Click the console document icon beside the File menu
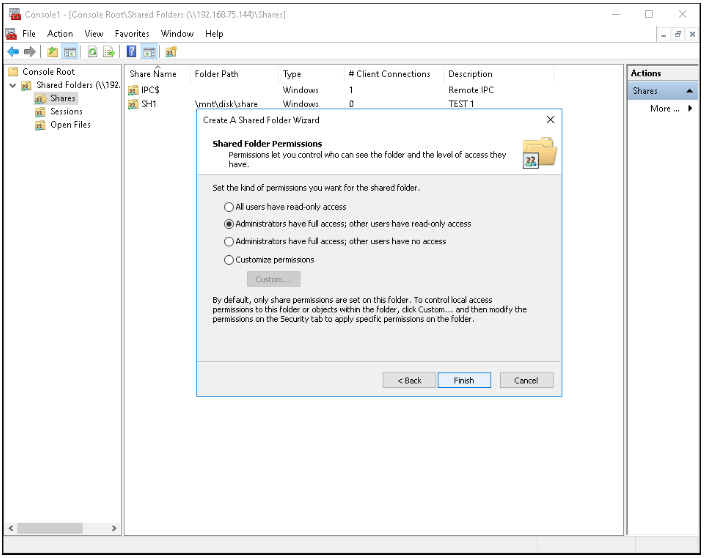The image size is (705, 558). [x=11, y=34]
